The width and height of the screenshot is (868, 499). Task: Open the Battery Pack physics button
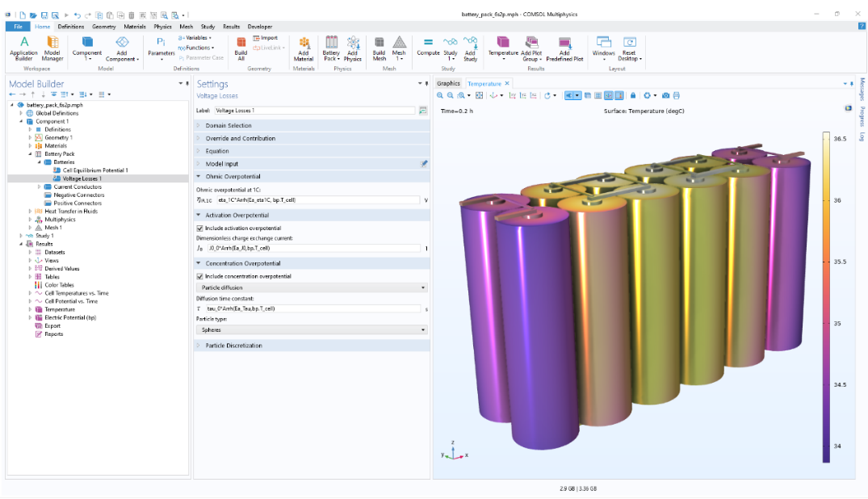point(331,48)
